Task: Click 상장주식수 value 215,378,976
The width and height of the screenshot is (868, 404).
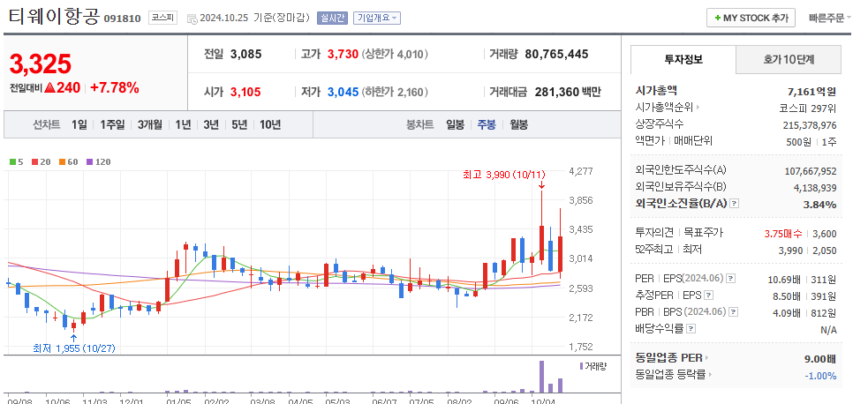Action: 810,125
